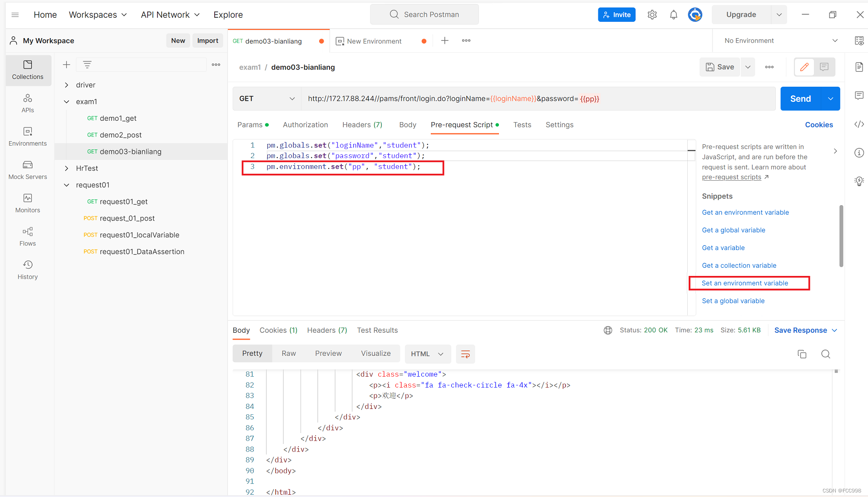Open Flows in the sidebar
The width and height of the screenshot is (868, 497).
point(28,237)
